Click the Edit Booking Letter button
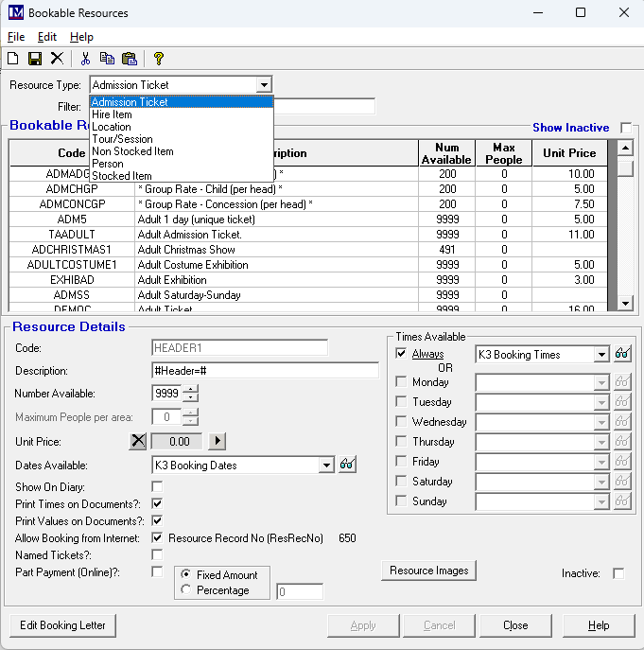The height and width of the screenshot is (650, 644). (x=63, y=625)
